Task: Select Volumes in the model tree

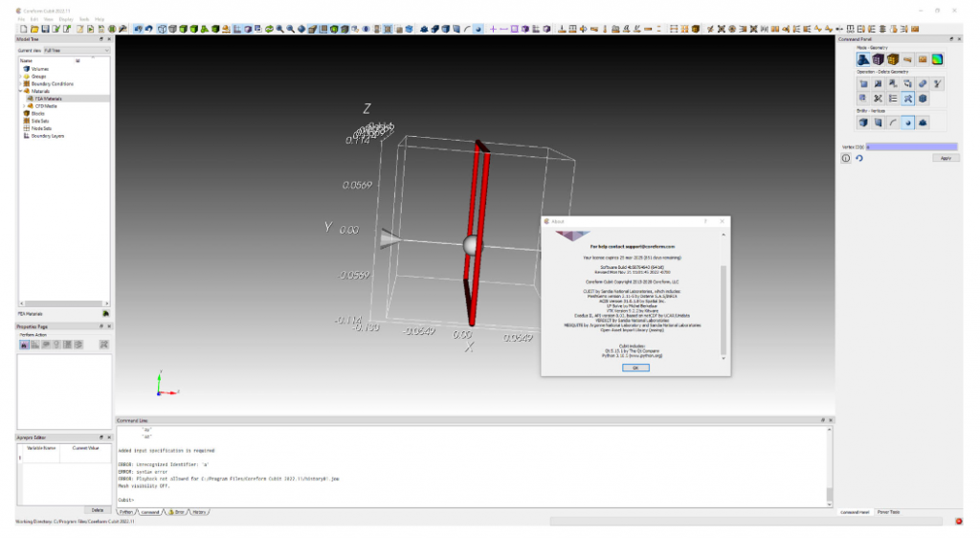Action: coord(40,69)
